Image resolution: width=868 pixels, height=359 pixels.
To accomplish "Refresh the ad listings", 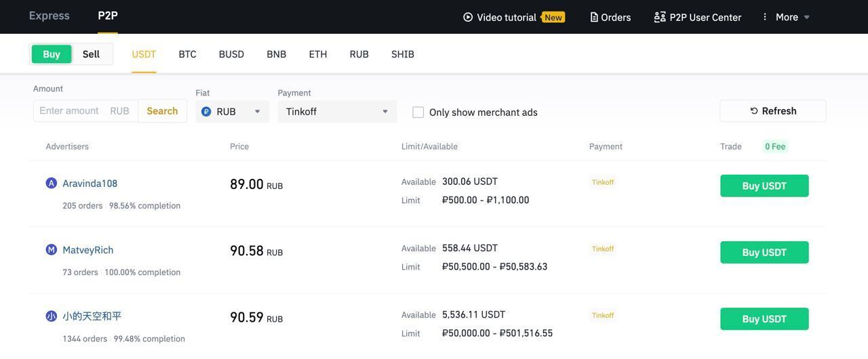I will [772, 111].
